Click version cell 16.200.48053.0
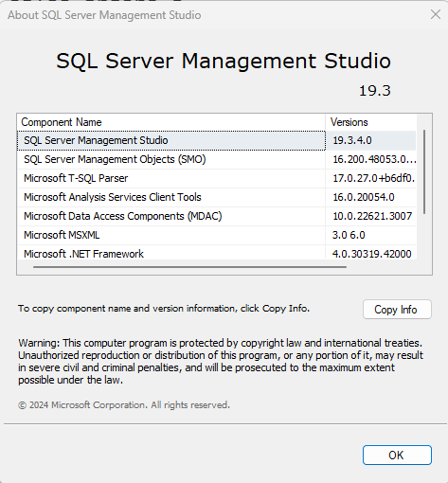The height and width of the screenshot is (483, 448). pyautogui.click(x=371, y=159)
